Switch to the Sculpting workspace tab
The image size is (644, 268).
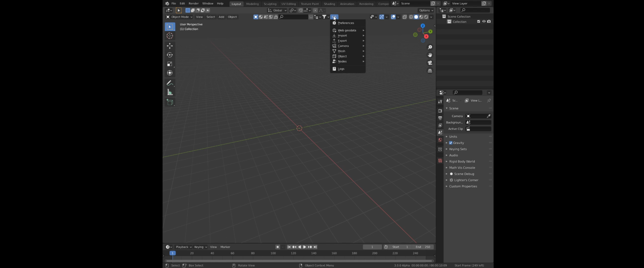[270, 4]
